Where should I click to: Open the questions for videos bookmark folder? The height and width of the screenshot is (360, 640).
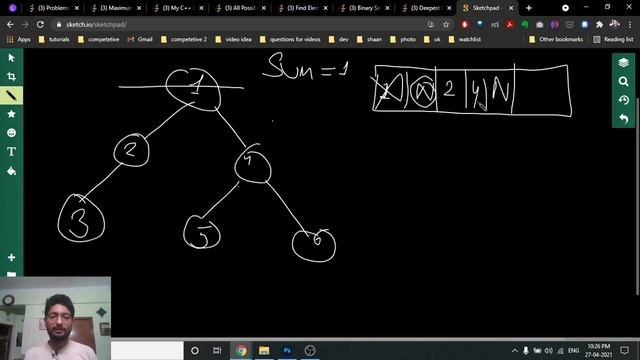[290, 39]
